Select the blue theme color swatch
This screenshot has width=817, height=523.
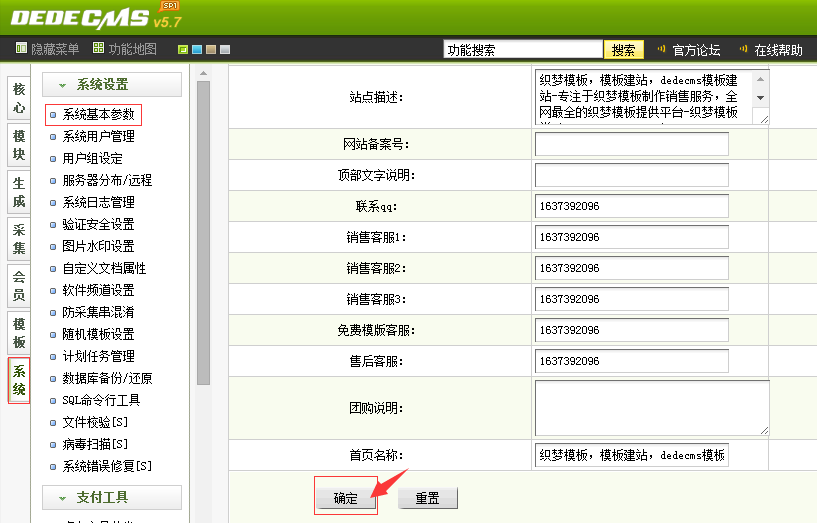click(197, 49)
